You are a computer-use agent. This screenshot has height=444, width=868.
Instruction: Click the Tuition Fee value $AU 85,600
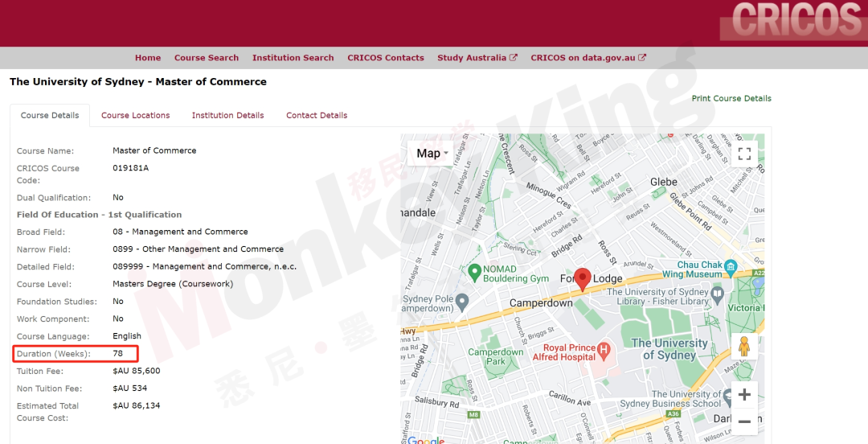[136, 371]
